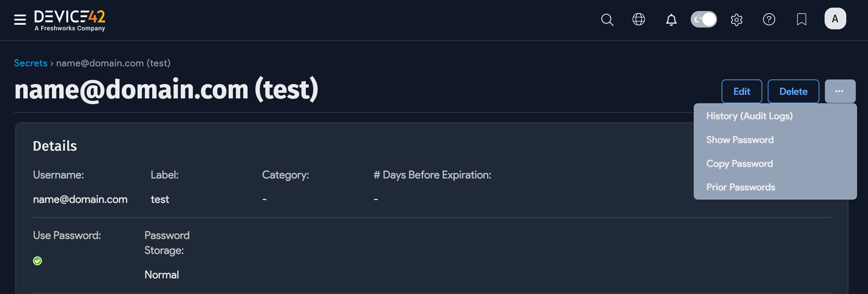Viewport: 868px width, 294px height.
Task: Open the hamburger navigation menu
Action: (20, 20)
